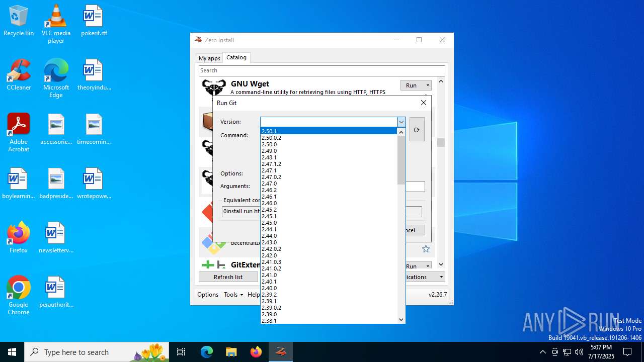The image size is (644, 362).
Task: Open the Tools menu dropdown
Action: [x=233, y=295]
